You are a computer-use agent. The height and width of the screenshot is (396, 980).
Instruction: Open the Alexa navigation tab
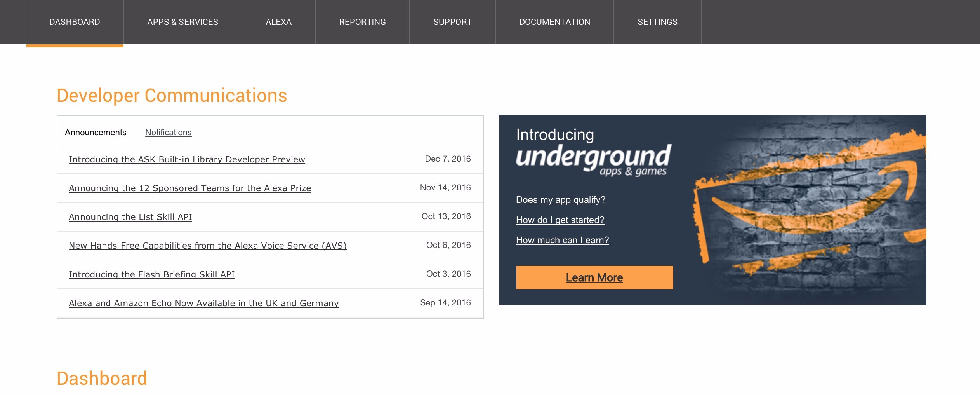278,22
